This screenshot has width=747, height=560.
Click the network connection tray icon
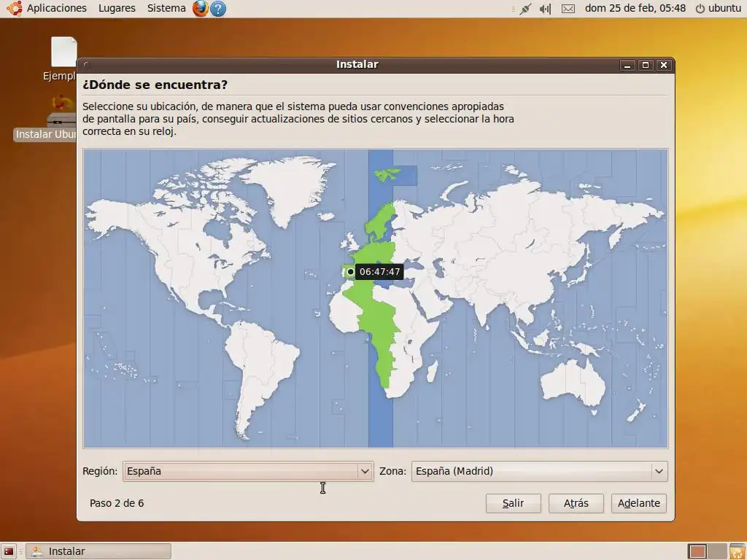click(525, 9)
